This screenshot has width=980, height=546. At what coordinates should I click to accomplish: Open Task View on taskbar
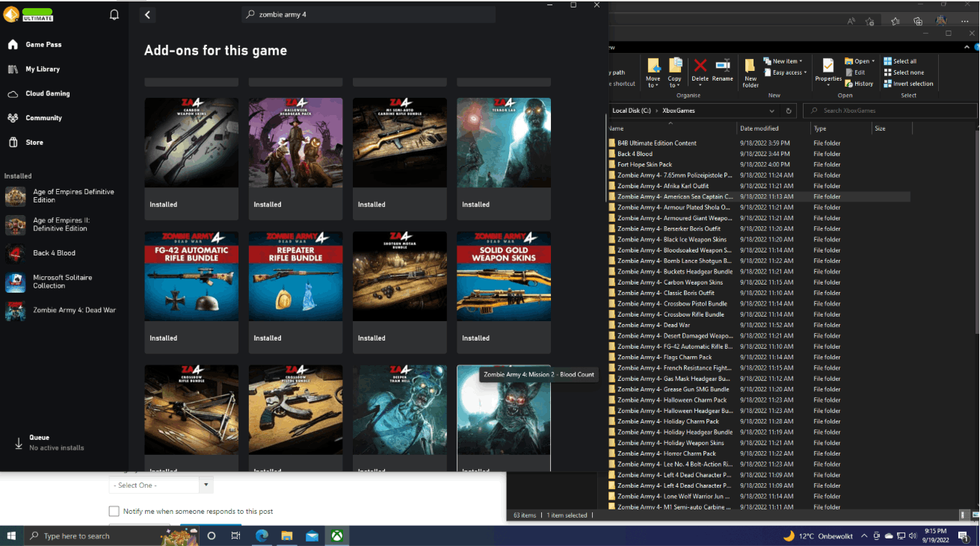235,536
